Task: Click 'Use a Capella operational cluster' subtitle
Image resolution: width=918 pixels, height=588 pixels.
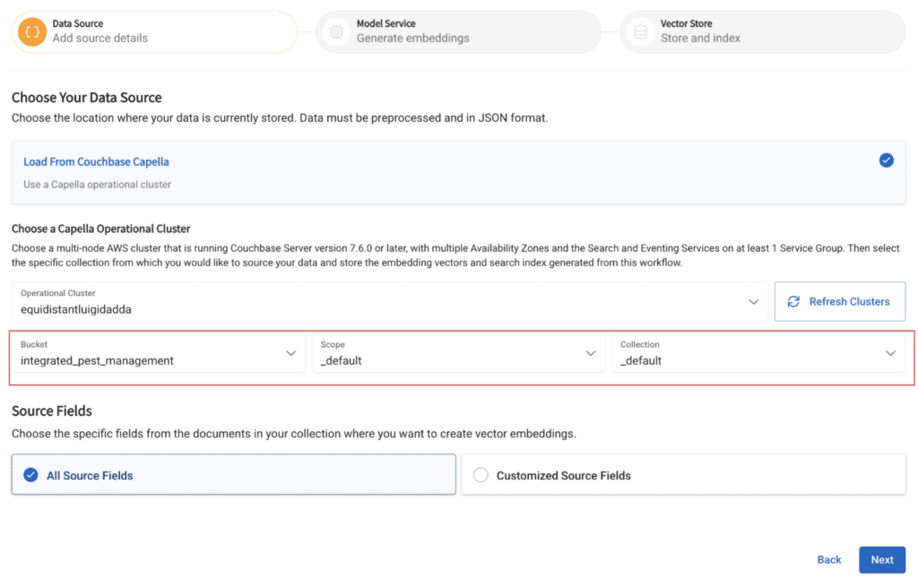Action: [x=97, y=185]
